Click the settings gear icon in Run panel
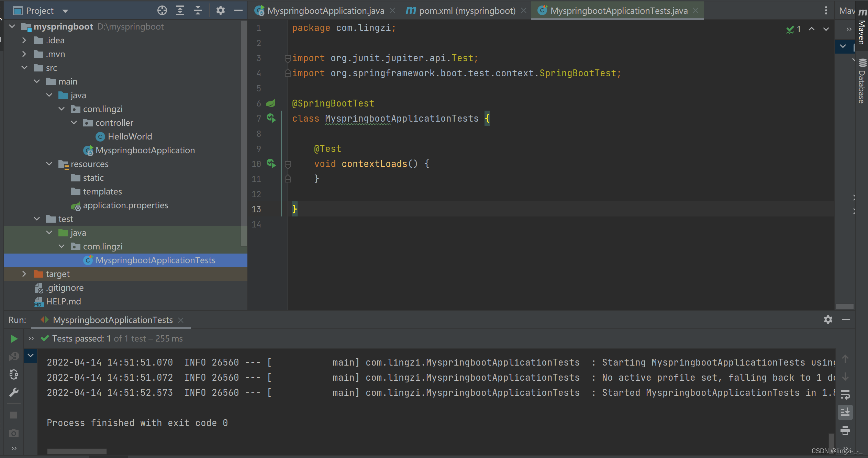Image resolution: width=868 pixels, height=458 pixels. pyautogui.click(x=828, y=320)
